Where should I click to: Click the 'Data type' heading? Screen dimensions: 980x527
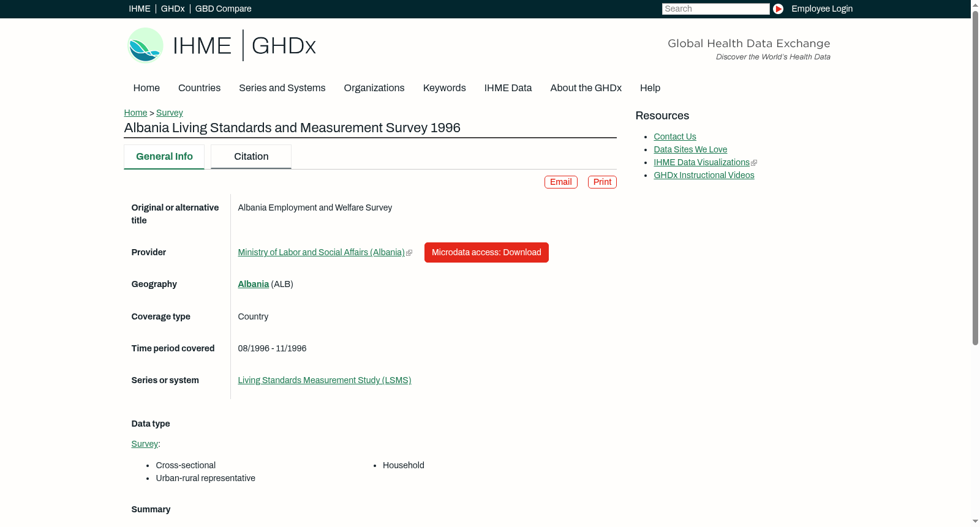click(x=151, y=424)
